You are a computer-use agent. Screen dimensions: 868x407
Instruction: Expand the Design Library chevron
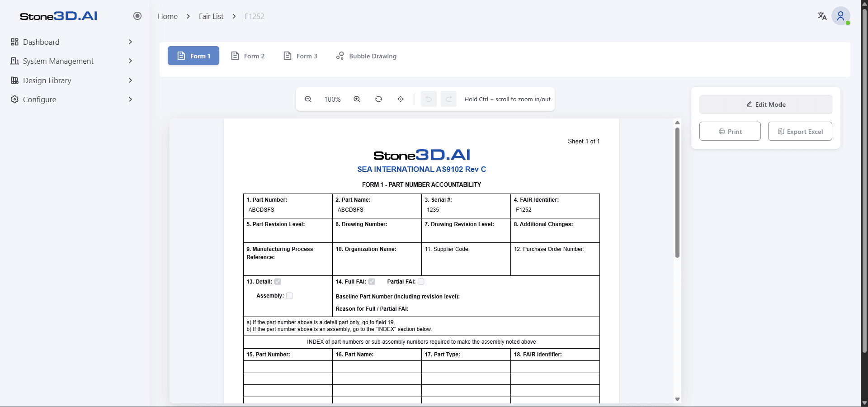[x=130, y=80]
